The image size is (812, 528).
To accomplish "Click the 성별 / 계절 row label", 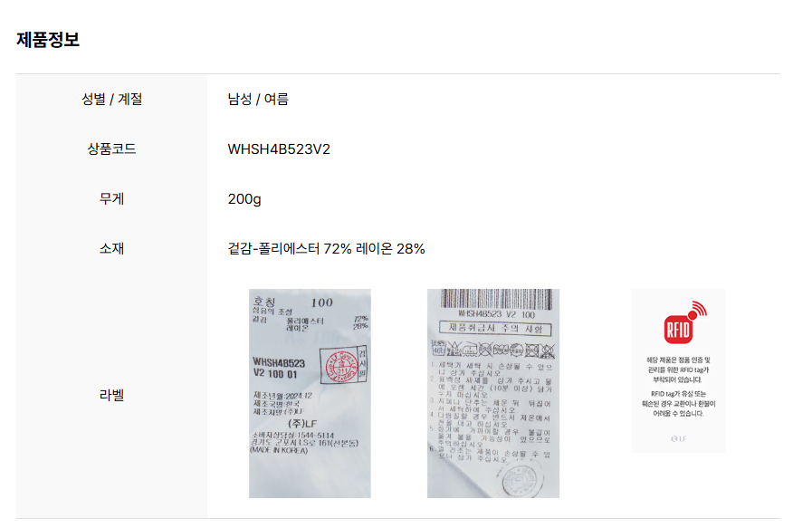I will (x=111, y=99).
